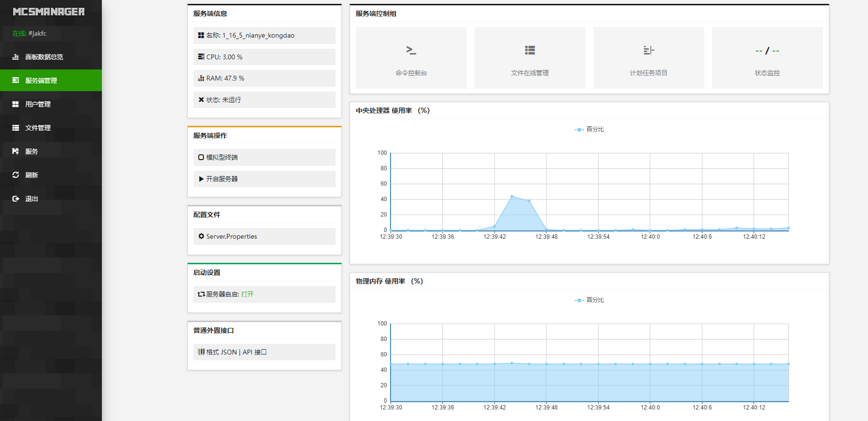The height and width of the screenshot is (421, 868).
Task: Click the server icon beside 服务端管理
Action: click(15, 81)
